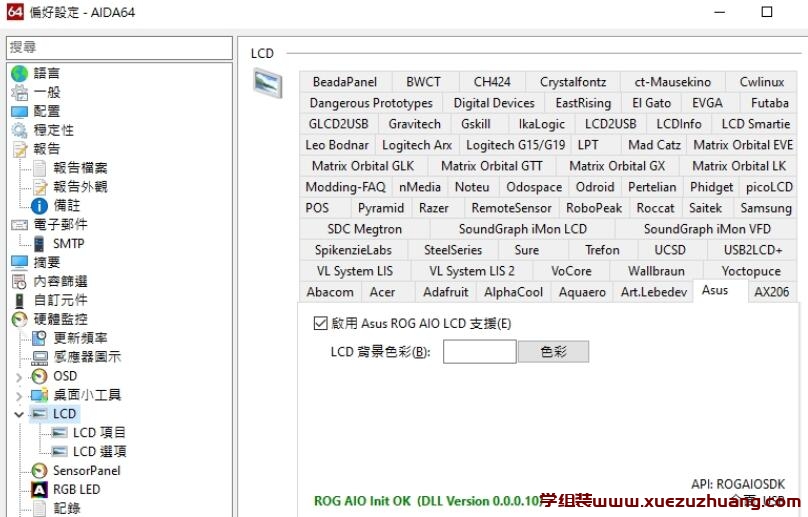Select LCD 項目 in the tree
This screenshot has height=517, width=808.
[99, 433]
